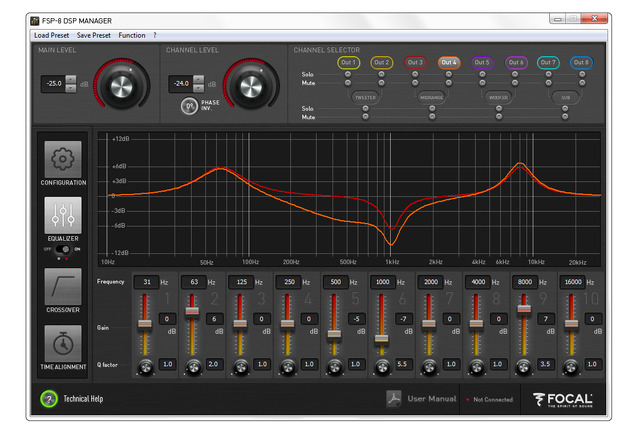Click the Channel Level volume knob
The image size is (640, 426).
pyautogui.click(x=251, y=85)
